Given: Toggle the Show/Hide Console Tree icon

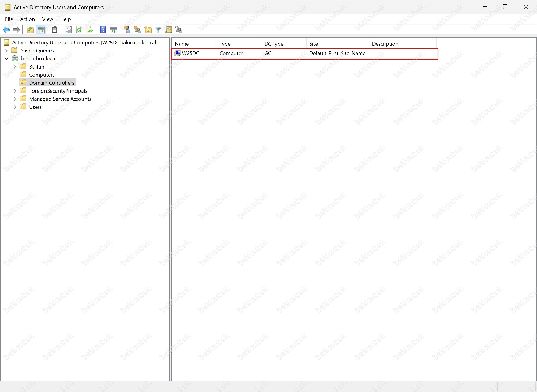Looking at the screenshot, I should coord(41,30).
